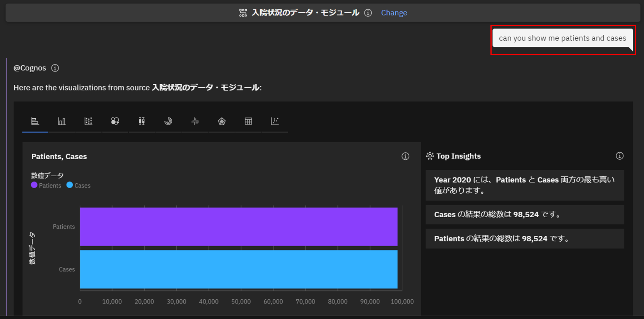This screenshot has width=644, height=319.
Task: Click the @Cognos sender name
Action: 30,68
